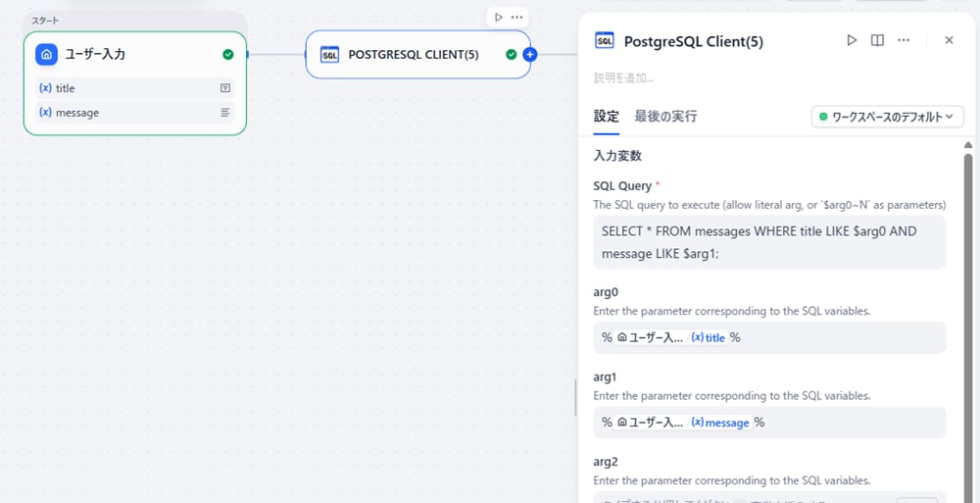Click the settings panel vertical scrollbar

(968, 294)
